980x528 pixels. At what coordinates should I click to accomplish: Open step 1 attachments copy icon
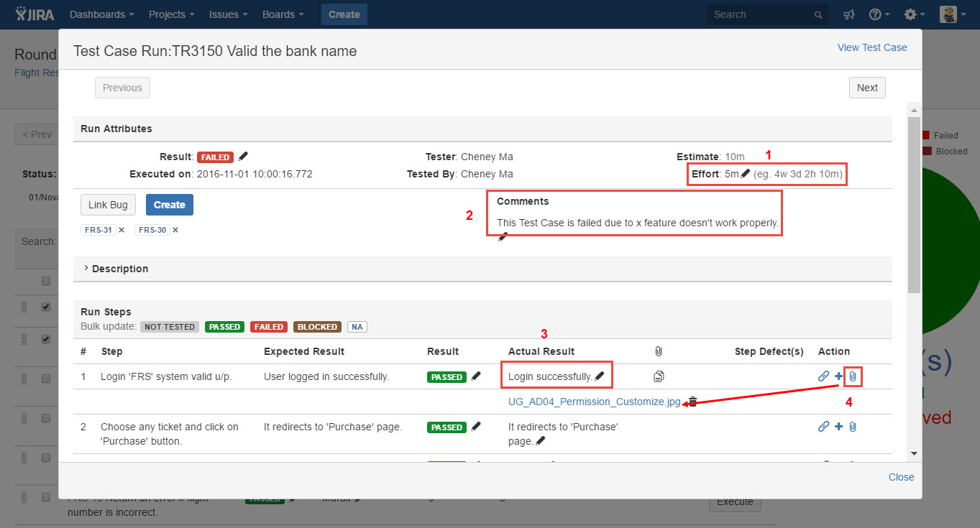pos(659,376)
